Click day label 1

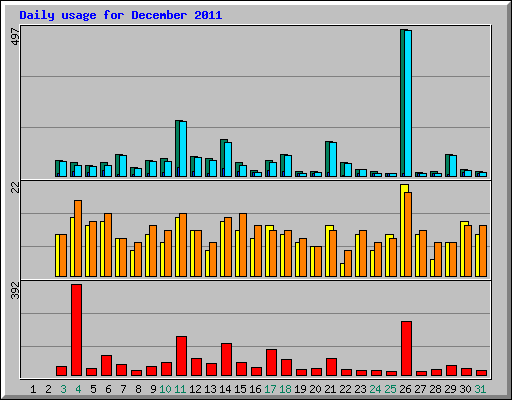pyautogui.click(x=33, y=389)
